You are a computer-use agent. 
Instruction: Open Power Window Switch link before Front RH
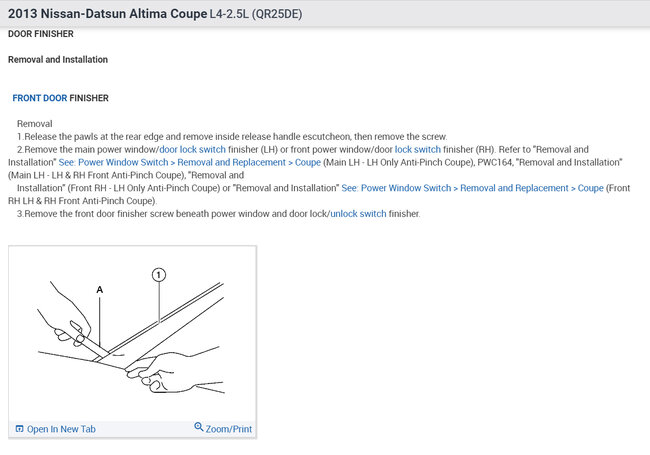[x=472, y=187]
